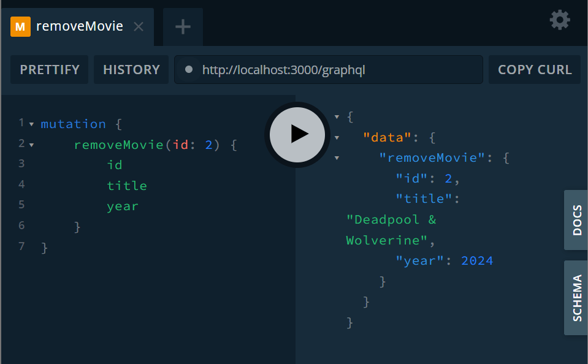Open settings via the gear icon
588x364 pixels.
click(x=560, y=20)
